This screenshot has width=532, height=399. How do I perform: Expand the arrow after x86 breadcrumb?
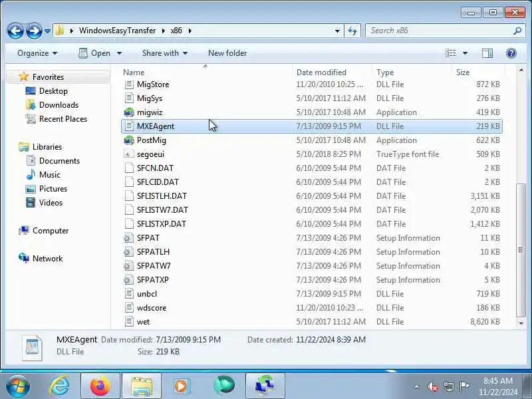click(x=190, y=31)
